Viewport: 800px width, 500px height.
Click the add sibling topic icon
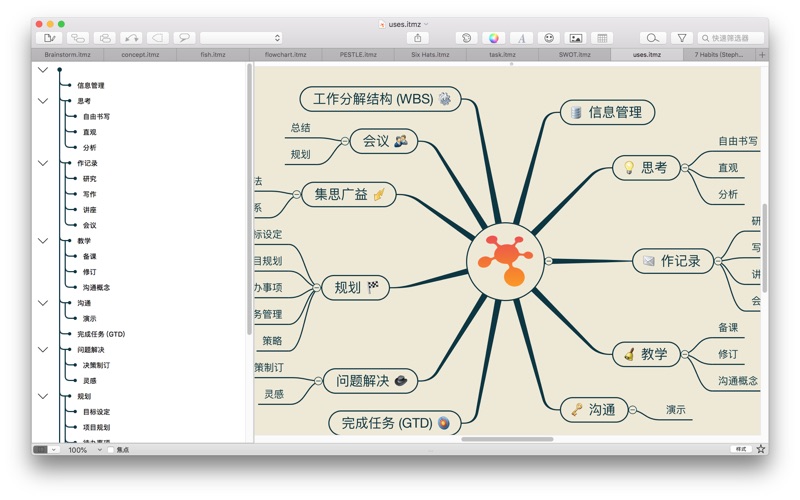click(105, 38)
